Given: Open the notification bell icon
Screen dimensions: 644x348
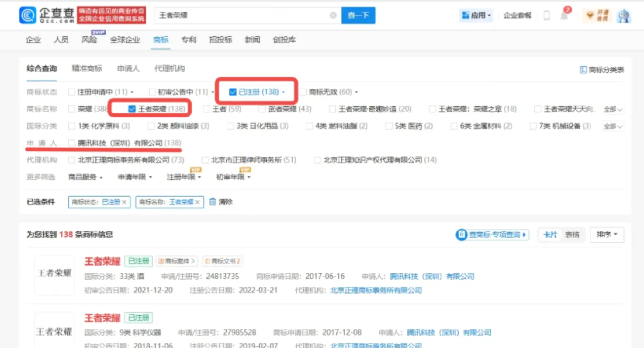Looking at the screenshot, I should tap(564, 16).
